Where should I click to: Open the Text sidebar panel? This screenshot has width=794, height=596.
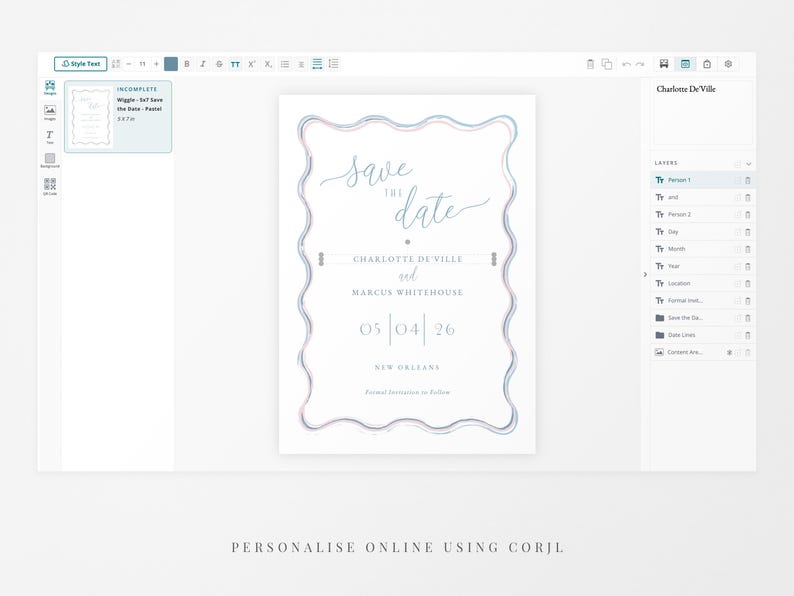(50, 137)
